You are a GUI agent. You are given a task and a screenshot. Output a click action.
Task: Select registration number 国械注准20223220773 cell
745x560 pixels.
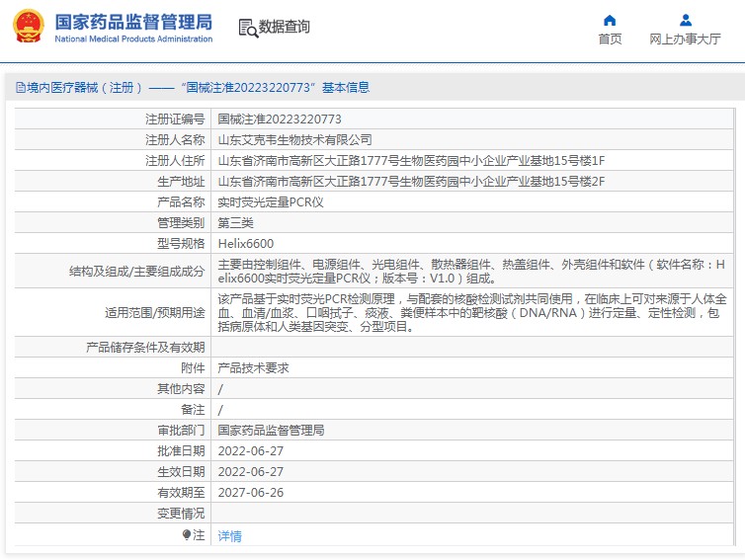click(x=280, y=120)
